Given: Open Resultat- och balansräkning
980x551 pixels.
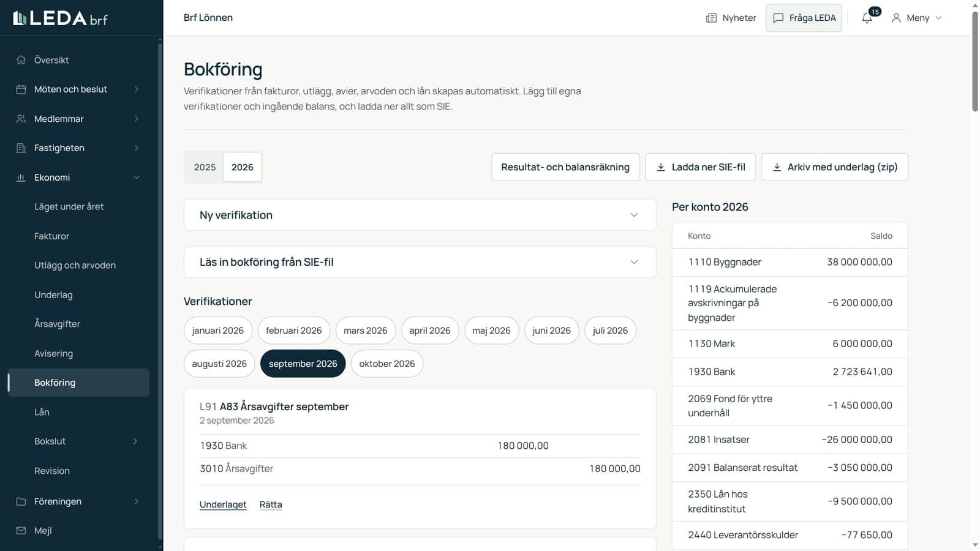Looking at the screenshot, I should point(565,167).
